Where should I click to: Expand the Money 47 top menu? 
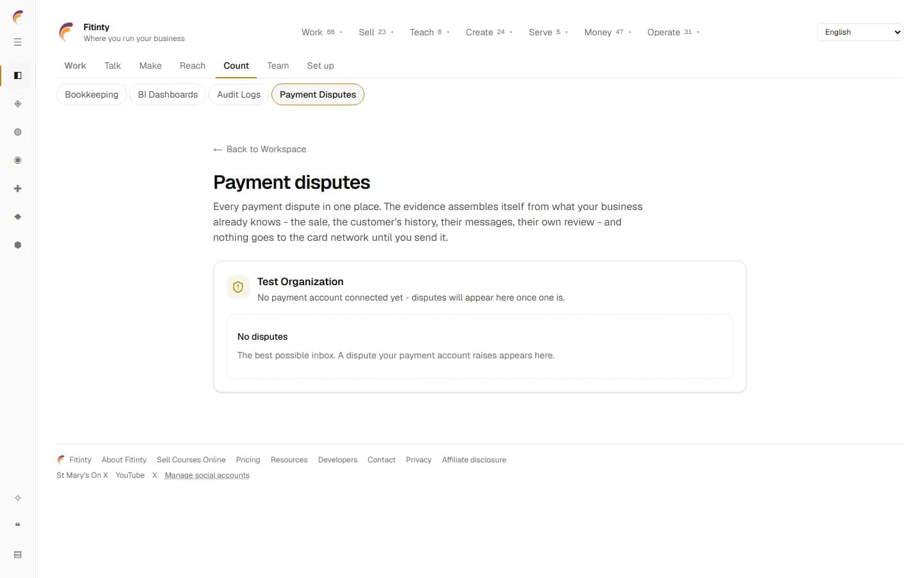(608, 32)
